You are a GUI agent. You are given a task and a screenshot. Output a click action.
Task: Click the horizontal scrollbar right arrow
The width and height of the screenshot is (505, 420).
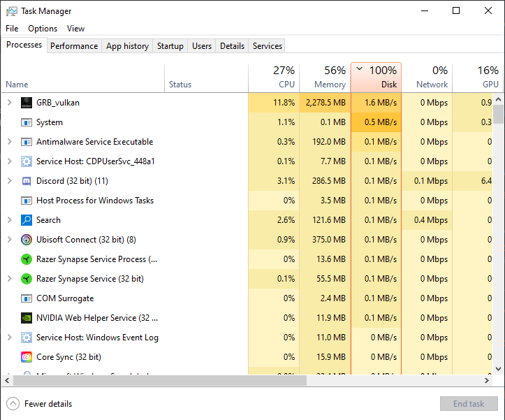[x=487, y=381]
